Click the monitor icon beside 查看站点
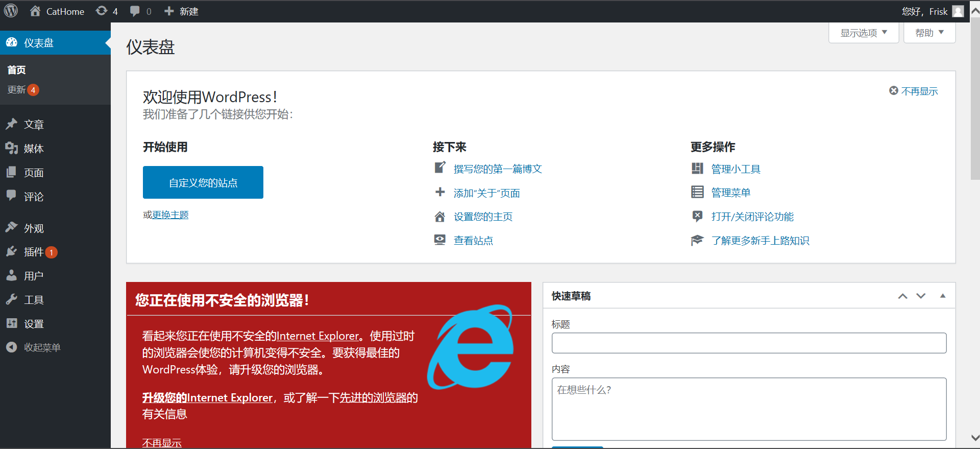Viewport: 980px width, 449px height. pyautogui.click(x=440, y=240)
